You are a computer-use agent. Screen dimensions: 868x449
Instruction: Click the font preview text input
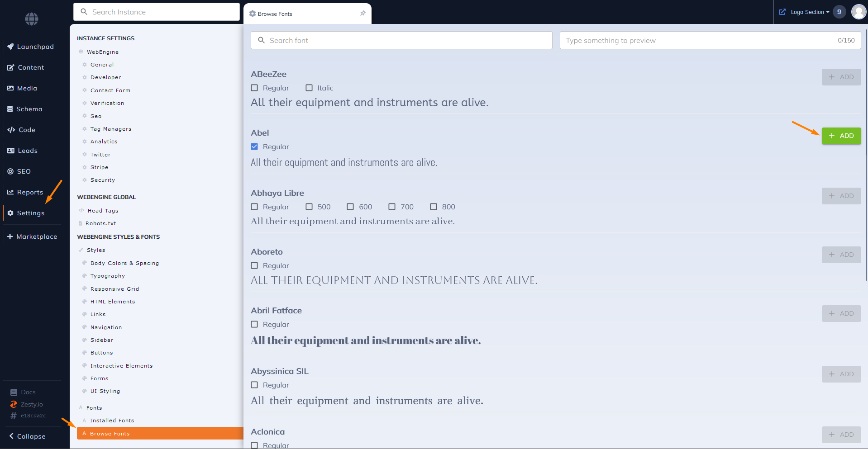click(x=679, y=40)
